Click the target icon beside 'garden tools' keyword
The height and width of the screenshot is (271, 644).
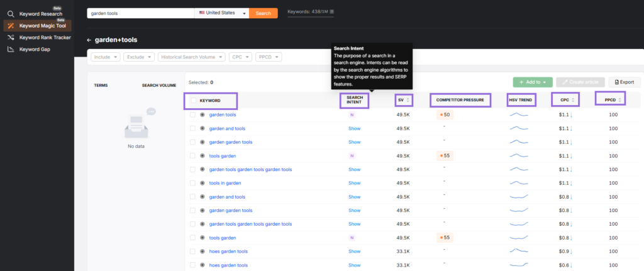(202, 115)
